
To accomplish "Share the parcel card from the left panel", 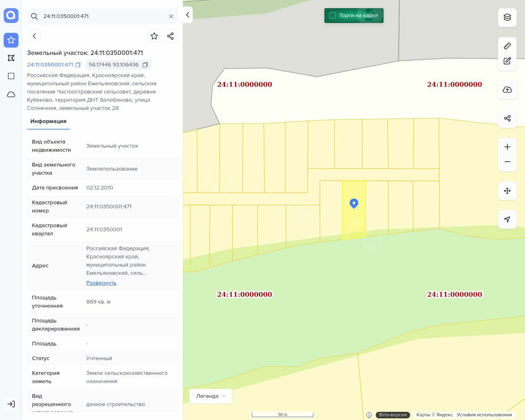I will [x=171, y=36].
